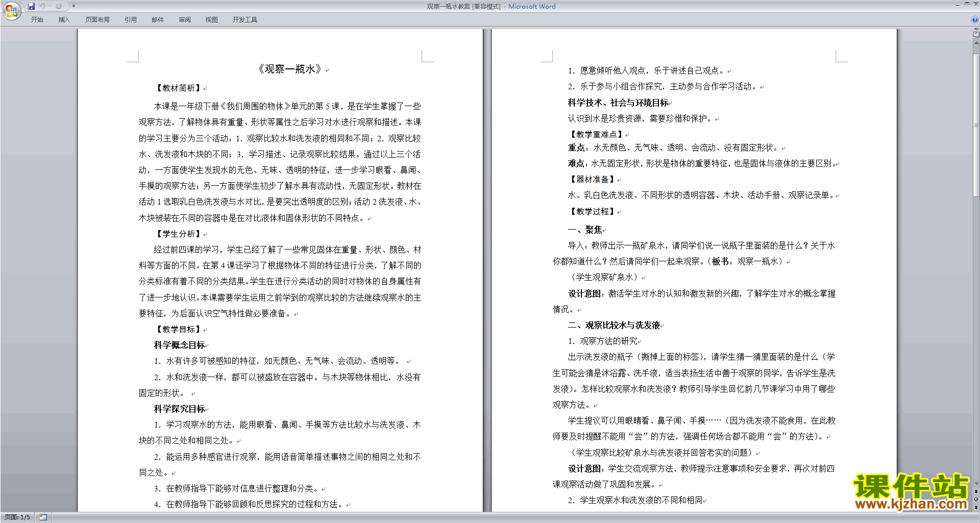Open the 开始 ribbon tab
This screenshot has height=523, width=980.
pos(37,20)
